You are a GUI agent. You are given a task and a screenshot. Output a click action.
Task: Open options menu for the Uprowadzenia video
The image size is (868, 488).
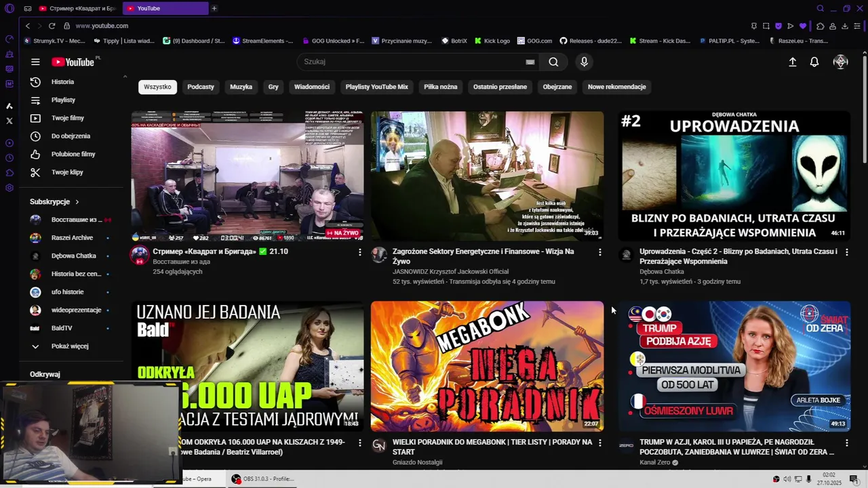click(x=846, y=252)
